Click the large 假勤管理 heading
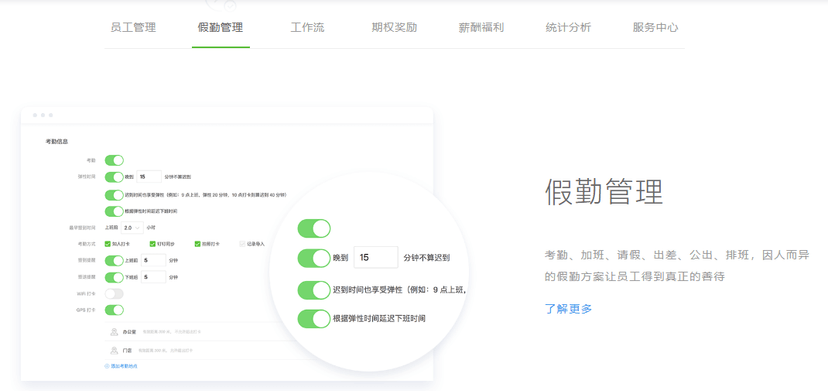828x391 pixels. tap(604, 191)
